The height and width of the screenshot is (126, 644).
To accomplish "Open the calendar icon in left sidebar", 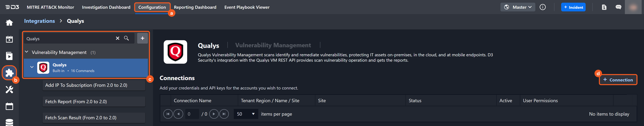I will [10, 106].
